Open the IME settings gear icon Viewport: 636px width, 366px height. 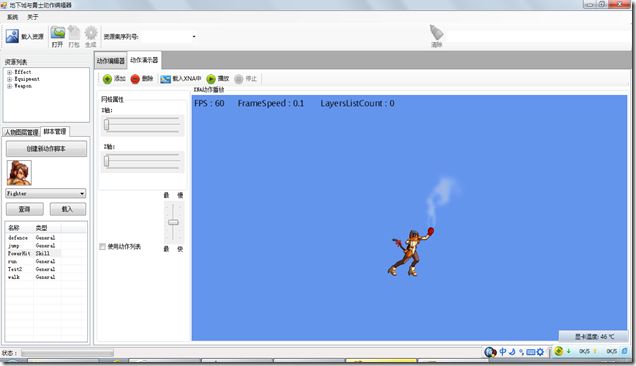click(x=540, y=352)
